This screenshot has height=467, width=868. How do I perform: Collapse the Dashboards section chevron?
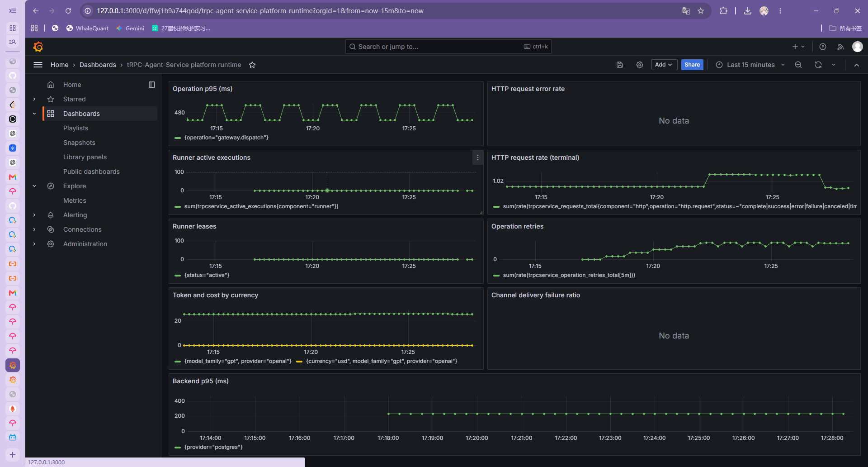34,114
